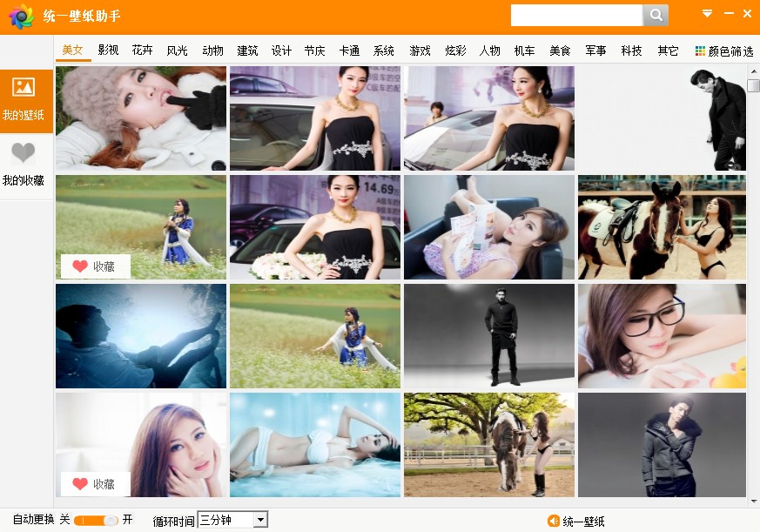Open the title bar dropdown menu arrow

coord(707,14)
